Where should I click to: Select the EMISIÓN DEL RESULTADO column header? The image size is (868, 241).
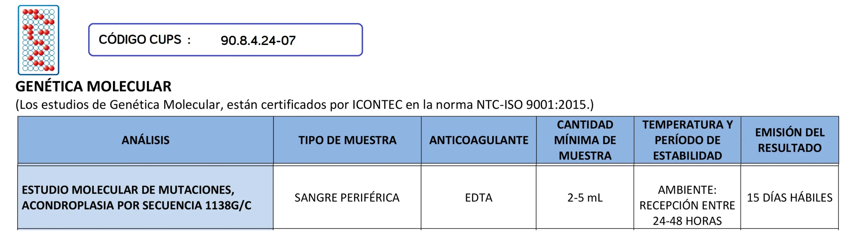coord(790,140)
